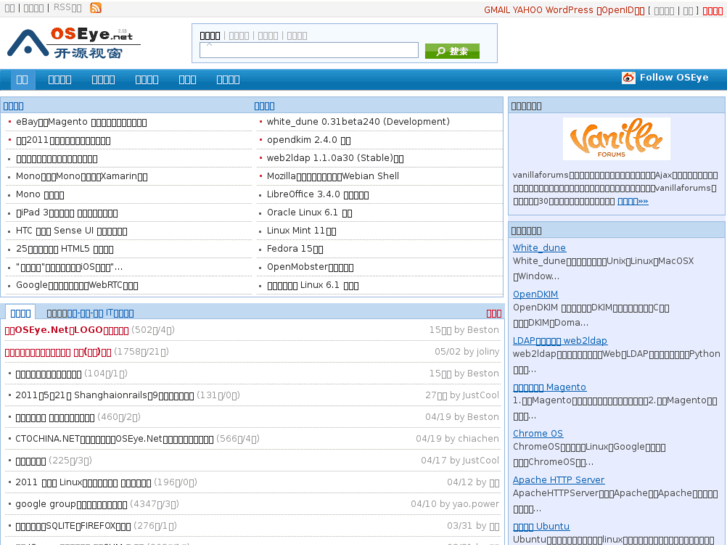Open white_dune 0.31beta240 (Development) release
This screenshot has height=545, width=727.
[x=358, y=122]
